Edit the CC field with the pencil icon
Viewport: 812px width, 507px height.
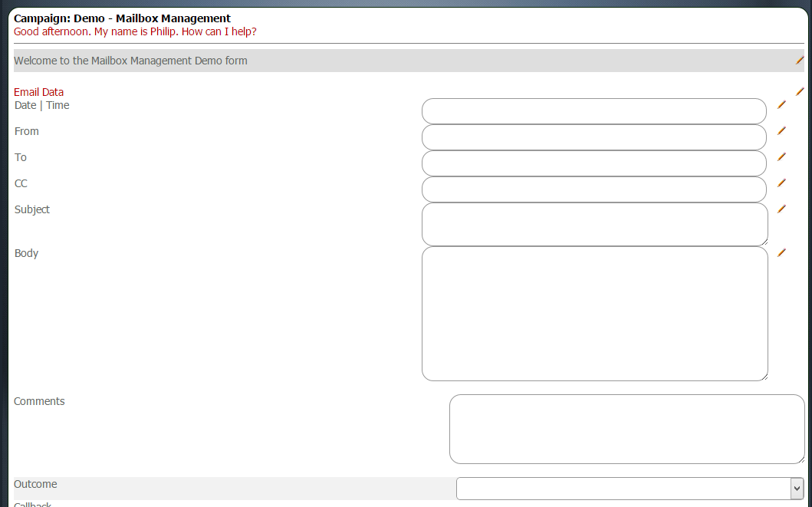click(781, 183)
